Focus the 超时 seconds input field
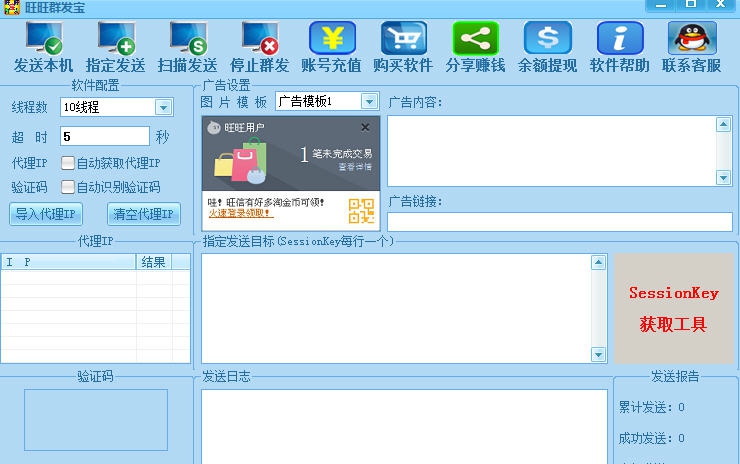The width and height of the screenshot is (740, 464). (105, 136)
